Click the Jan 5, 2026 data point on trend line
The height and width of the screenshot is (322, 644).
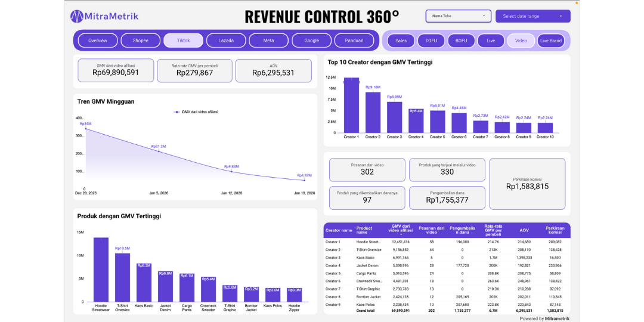[x=159, y=151]
